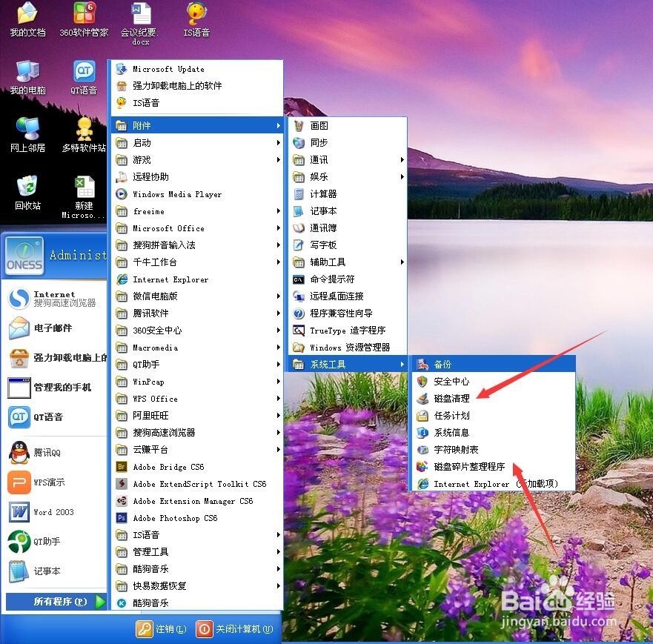Image resolution: width=653 pixels, height=644 pixels.
Task: Open 安全中心 security center
Action: click(494, 382)
